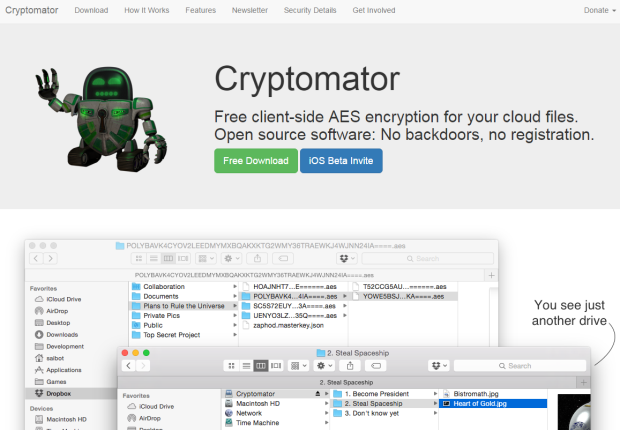Click back arrow in Steal Spaceship window
Image resolution: width=620 pixels, height=430 pixels.
pyautogui.click(x=129, y=366)
